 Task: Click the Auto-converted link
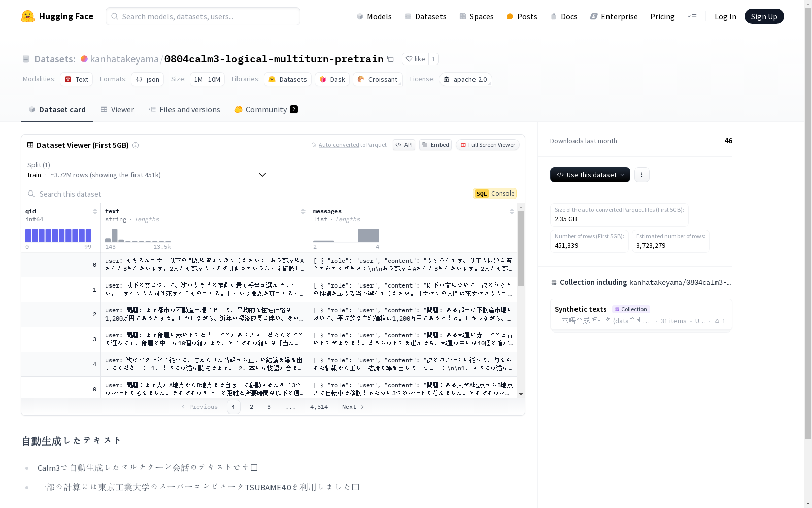(x=339, y=145)
